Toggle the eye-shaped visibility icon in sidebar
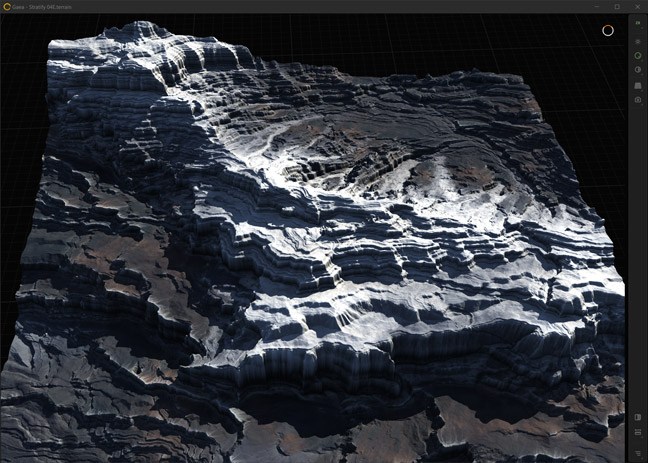 point(638,41)
